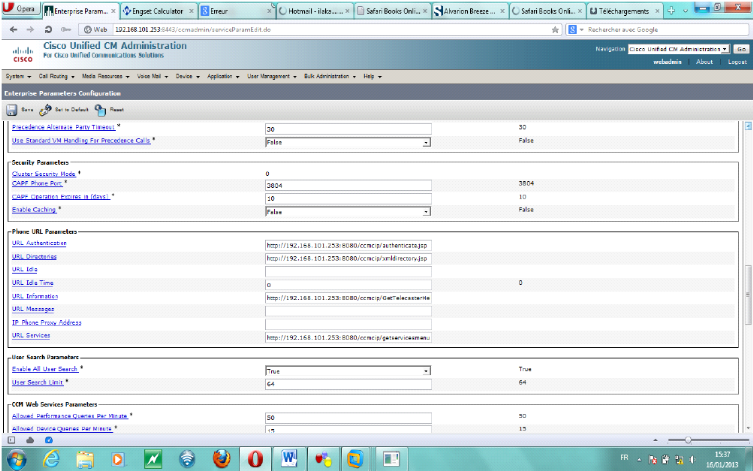This screenshot has height=471, width=753.
Task: Open Enable All User Search dropdown
Action: tap(348, 371)
